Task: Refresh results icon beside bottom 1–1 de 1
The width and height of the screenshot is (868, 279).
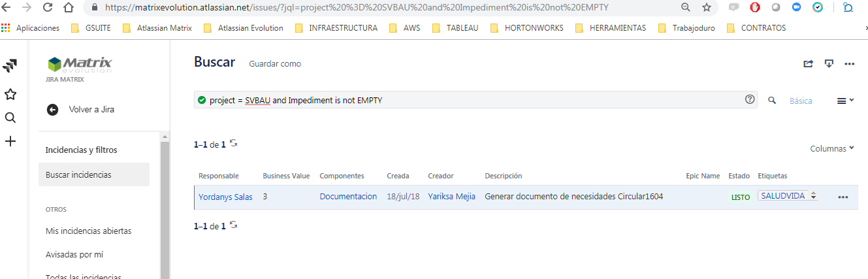Action: click(234, 225)
